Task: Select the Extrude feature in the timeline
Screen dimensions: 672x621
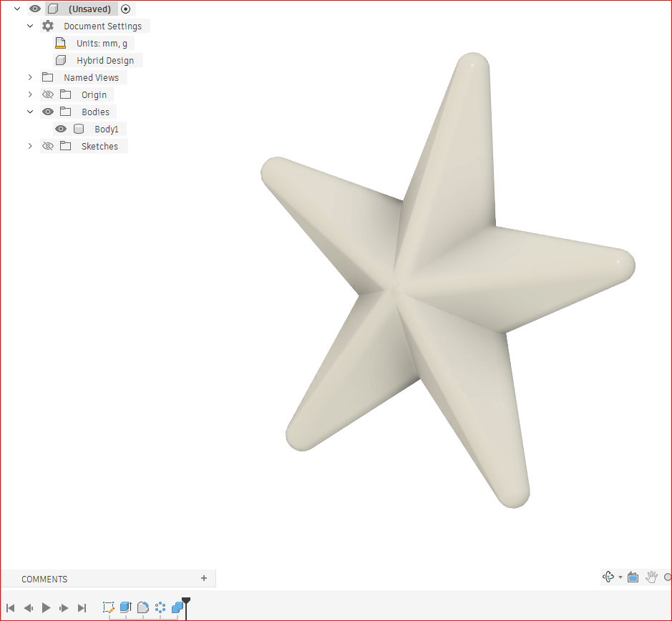Action: pos(125,607)
